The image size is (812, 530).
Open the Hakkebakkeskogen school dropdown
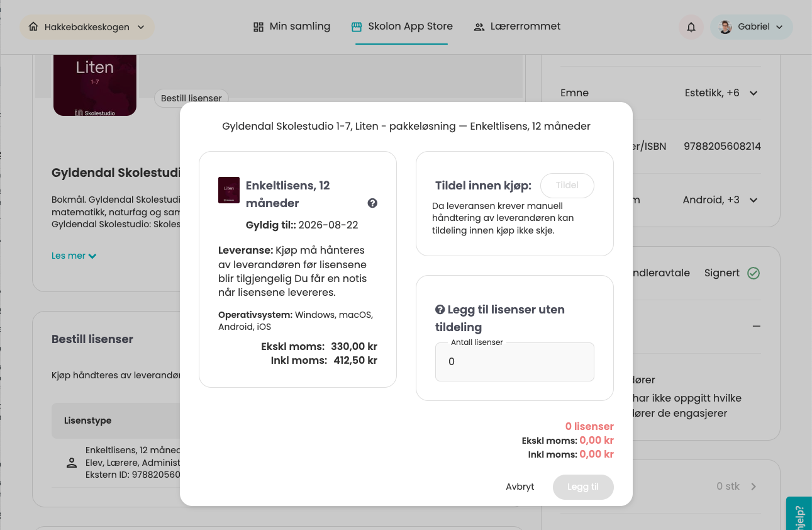coord(87,27)
